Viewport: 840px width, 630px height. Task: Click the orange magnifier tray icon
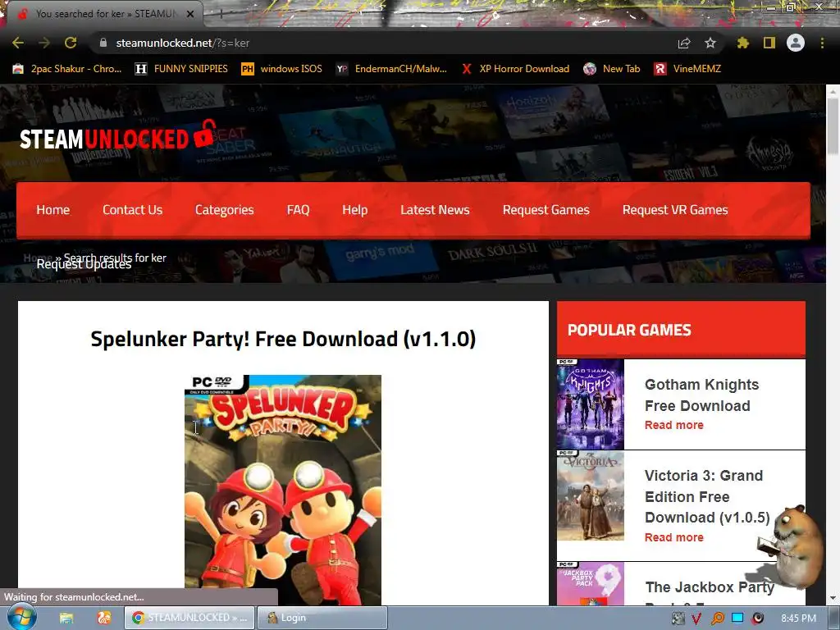coord(717,619)
